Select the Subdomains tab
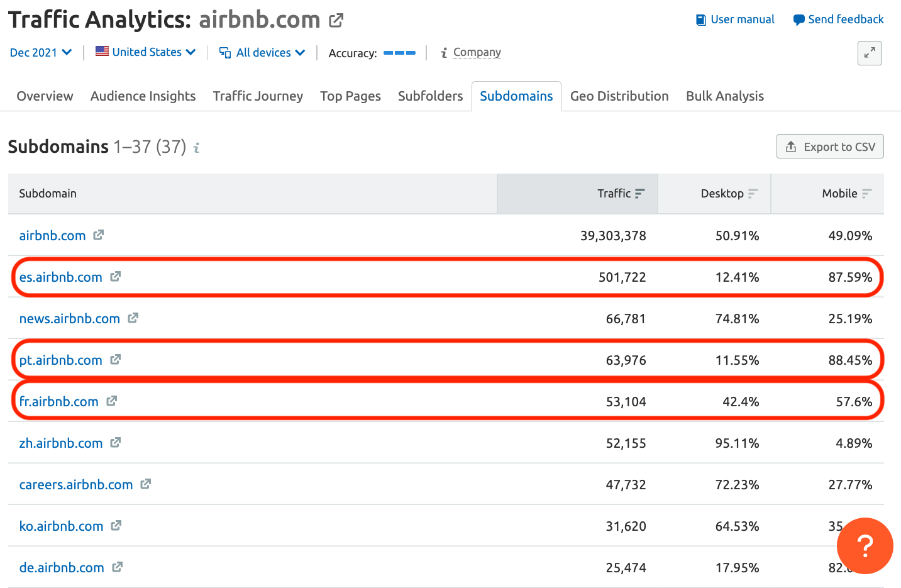The image size is (901, 588). (x=516, y=96)
